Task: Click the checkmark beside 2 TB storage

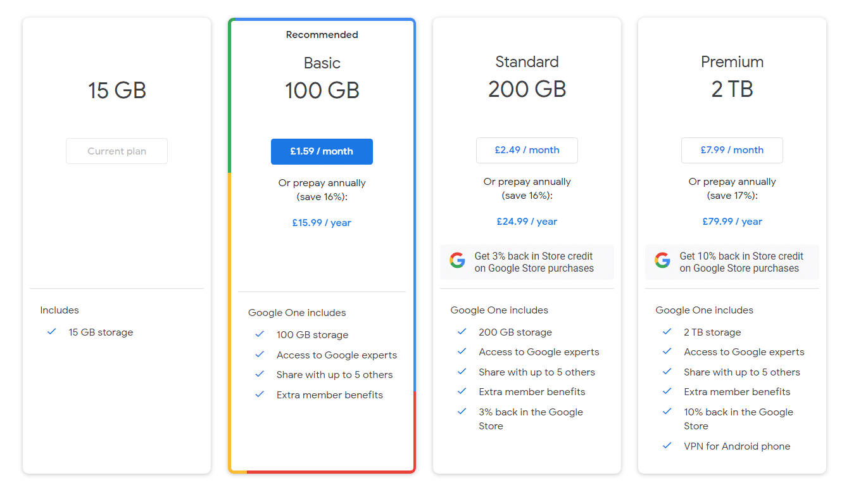Action: pos(667,331)
